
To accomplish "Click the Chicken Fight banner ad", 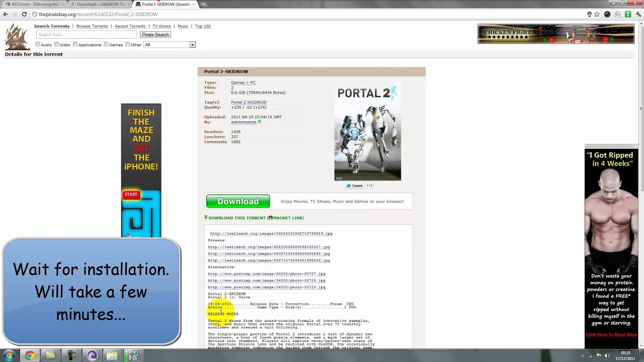I will [556, 34].
